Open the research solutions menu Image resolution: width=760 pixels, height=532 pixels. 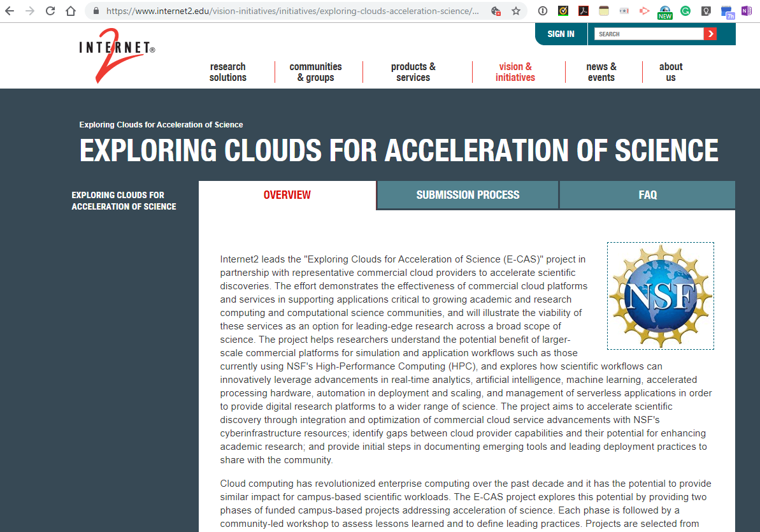point(227,71)
